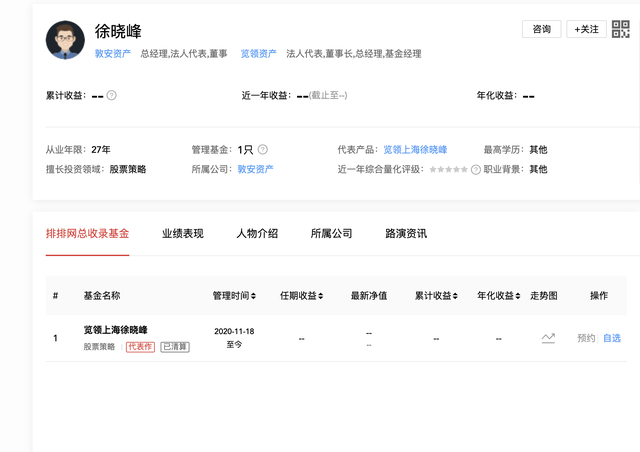Click the 代表作 tag badge

click(x=140, y=347)
